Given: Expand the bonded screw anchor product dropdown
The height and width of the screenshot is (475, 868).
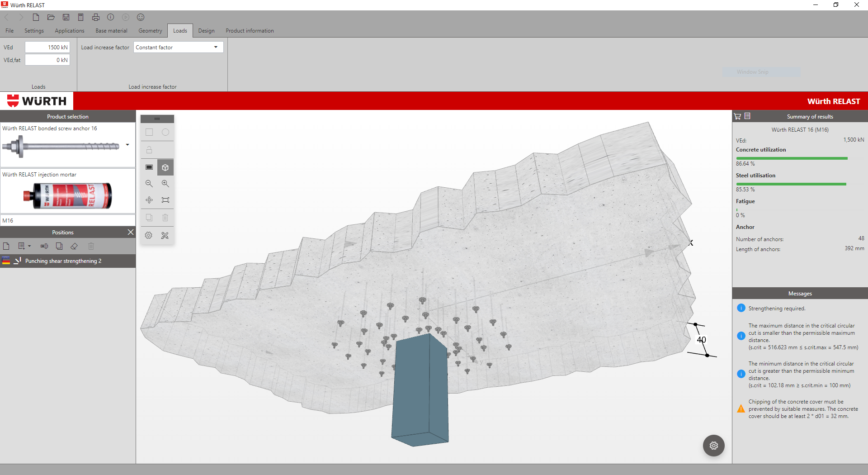Looking at the screenshot, I should [x=127, y=145].
